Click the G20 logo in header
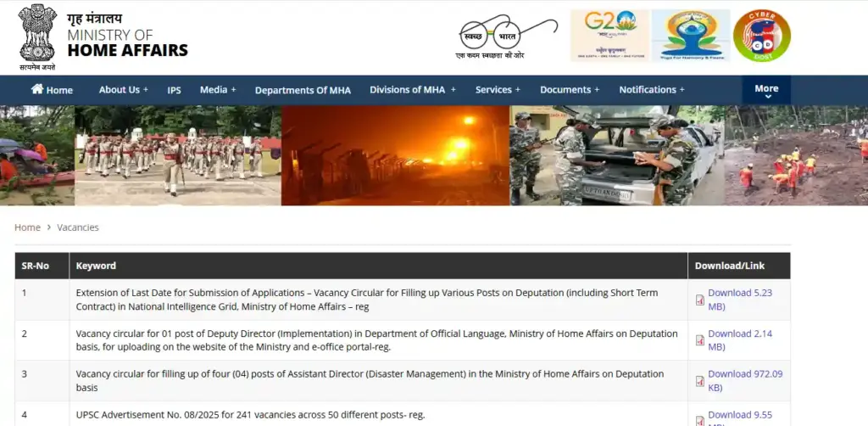 pos(609,36)
